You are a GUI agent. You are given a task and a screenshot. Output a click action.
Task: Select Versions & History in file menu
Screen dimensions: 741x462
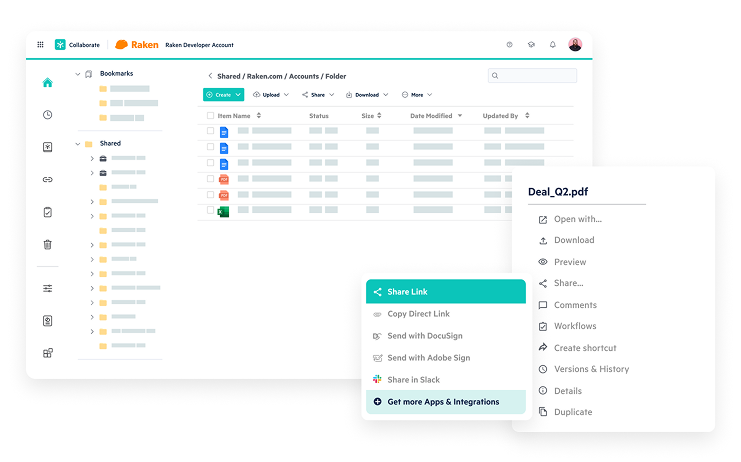[590, 369]
